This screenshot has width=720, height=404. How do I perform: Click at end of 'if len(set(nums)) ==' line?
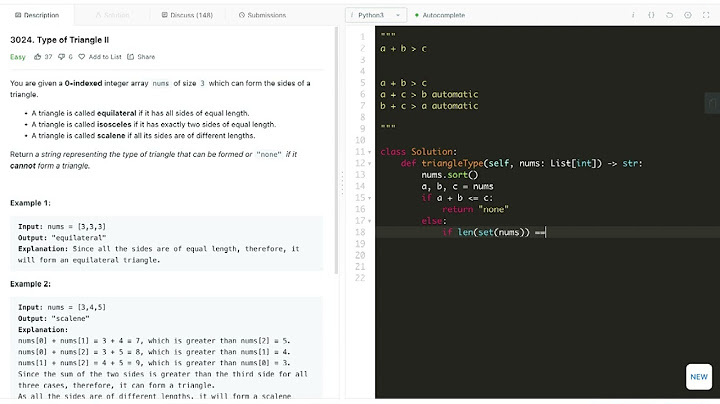(x=546, y=232)
